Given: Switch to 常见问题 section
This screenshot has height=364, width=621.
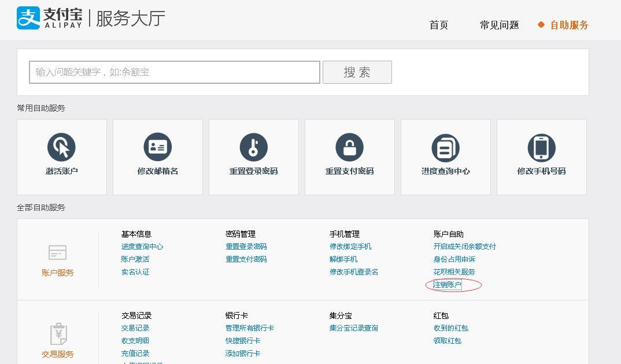Looking at the screenshot, I should point(500,25).
